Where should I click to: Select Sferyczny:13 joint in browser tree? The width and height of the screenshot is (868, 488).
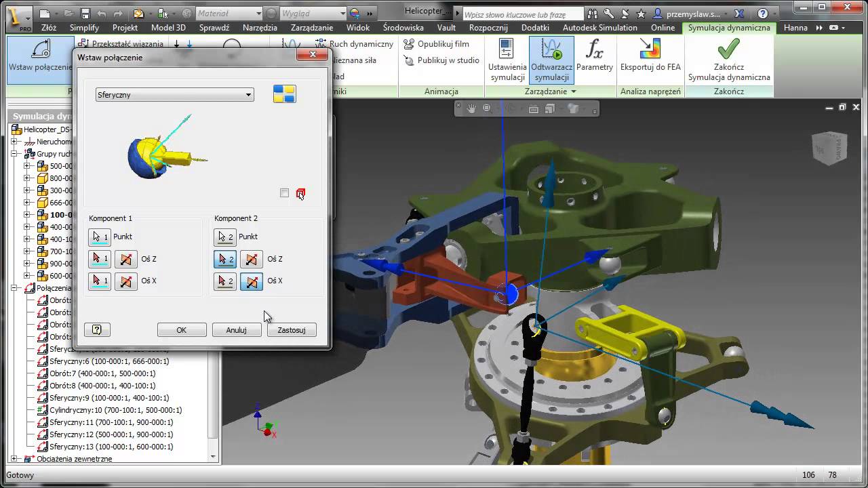[105, 447]
